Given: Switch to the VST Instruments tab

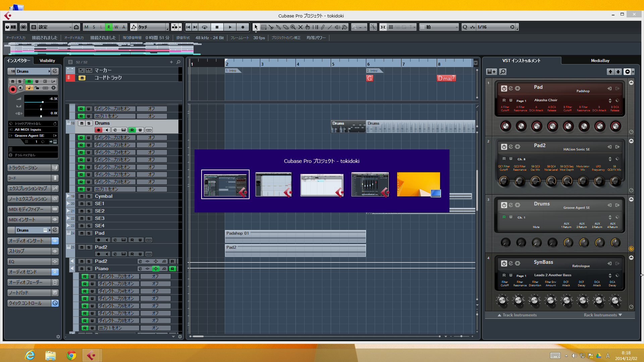Looking at the screenshot, I should 521,61.
